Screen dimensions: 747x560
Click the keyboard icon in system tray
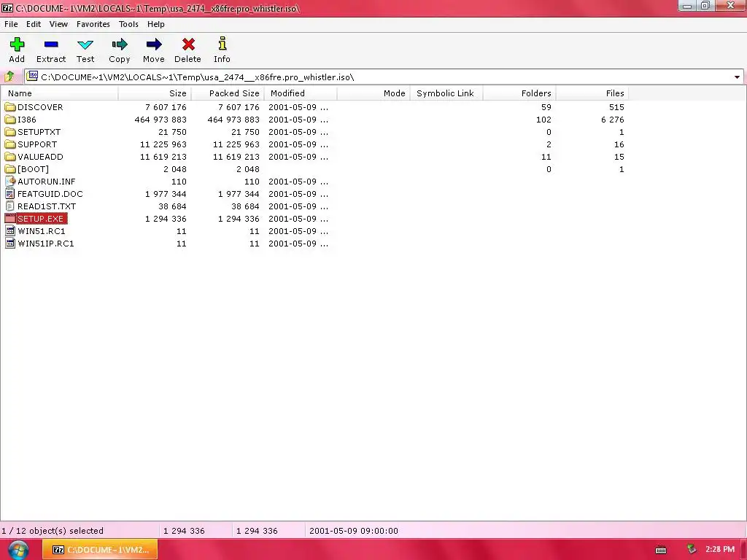[661, 550]
